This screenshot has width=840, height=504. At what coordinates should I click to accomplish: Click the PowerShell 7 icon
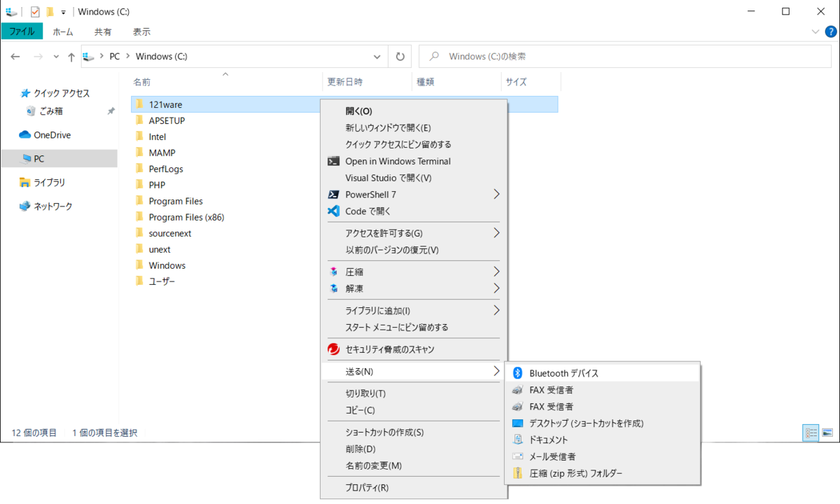coord(333,195)
